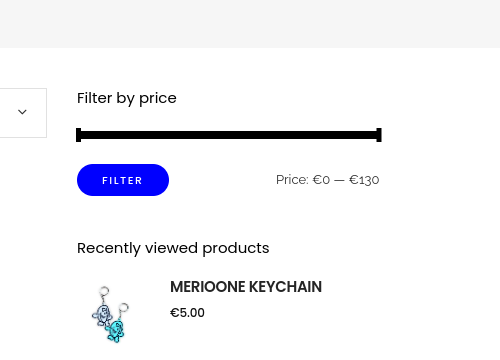Image resolution: width=500 pixels, height=360 pixels.
Task: Click the gray banner strip at top
Action: (x=250, y=24)
